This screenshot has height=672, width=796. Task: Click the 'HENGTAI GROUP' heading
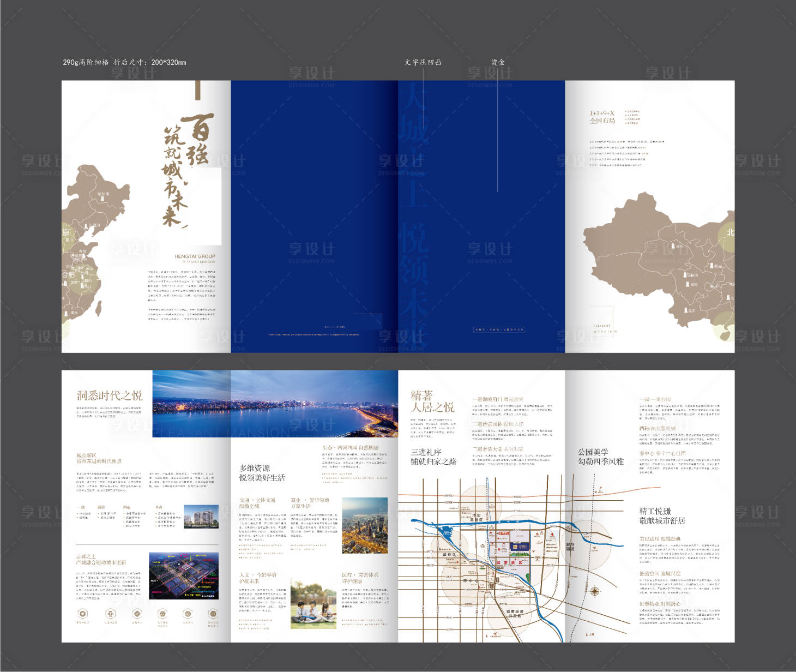[195, 256]
